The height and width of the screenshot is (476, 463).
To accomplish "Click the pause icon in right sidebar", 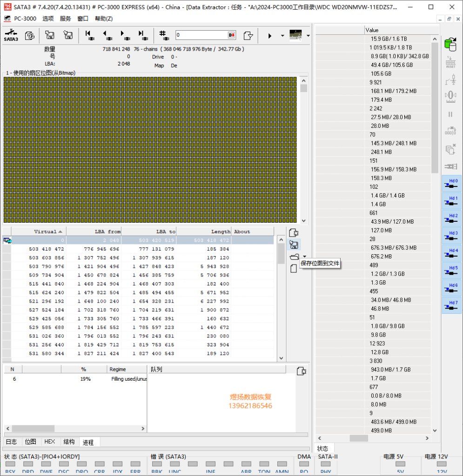I will click(450, 114).
